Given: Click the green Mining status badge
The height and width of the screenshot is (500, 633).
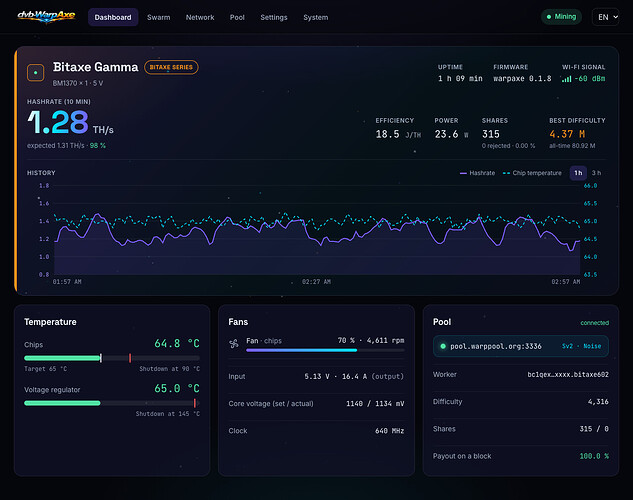Looking at the screenshot, I should [x=561, y=17].
